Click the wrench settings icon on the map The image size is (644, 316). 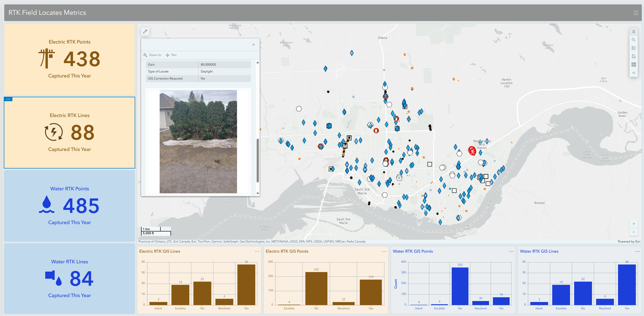[145, 31]
